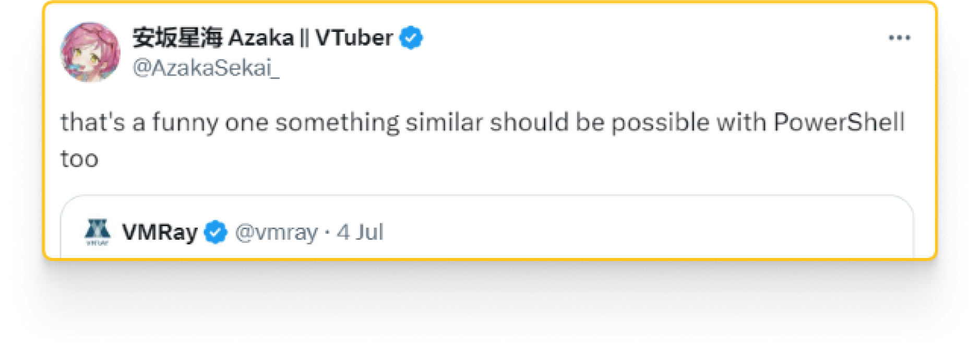Click the dot separator before 4 Jul
Viewport: 980px width, 355px height.
(327, 232)
